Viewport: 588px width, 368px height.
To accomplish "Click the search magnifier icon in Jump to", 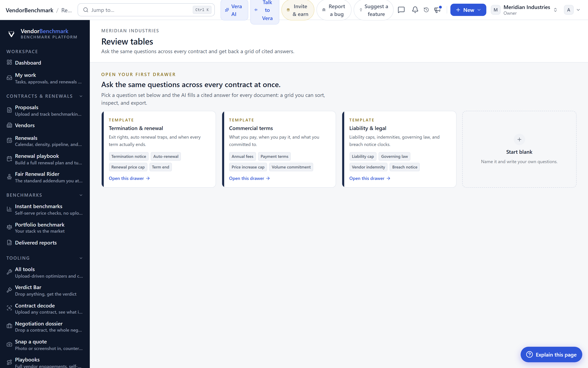I will tap(86, 10).
